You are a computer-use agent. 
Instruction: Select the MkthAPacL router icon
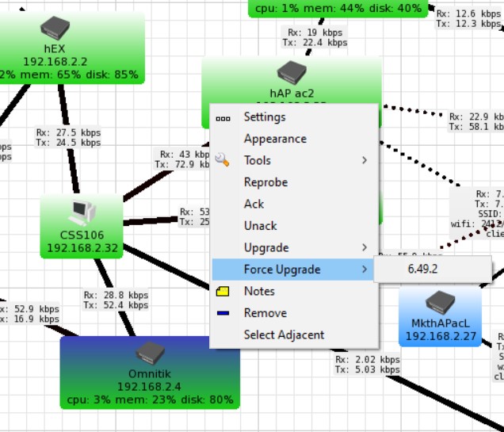(440, 303)
